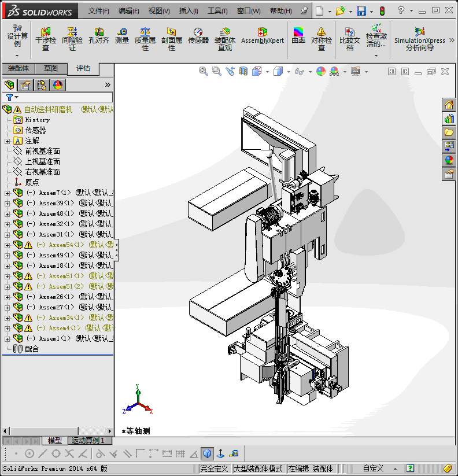
Task: Open the 设计算例 dropdown arrow
Action: [x=17, y=56]
